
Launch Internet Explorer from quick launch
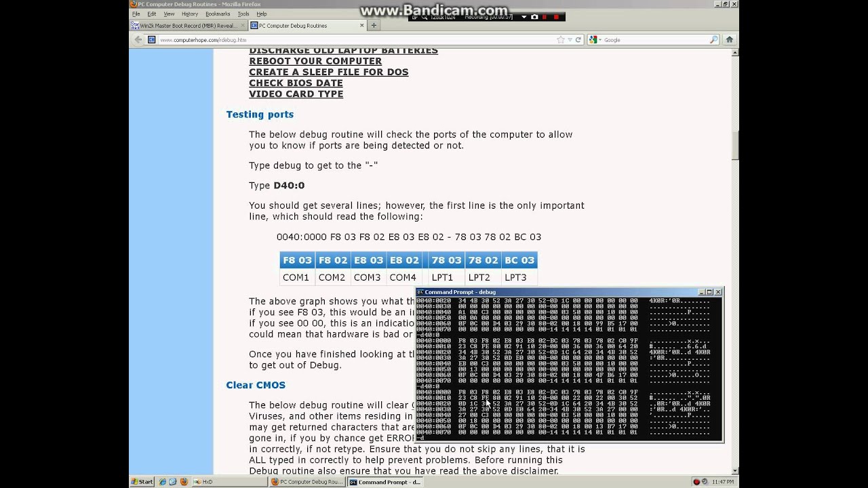coord(163,482)
